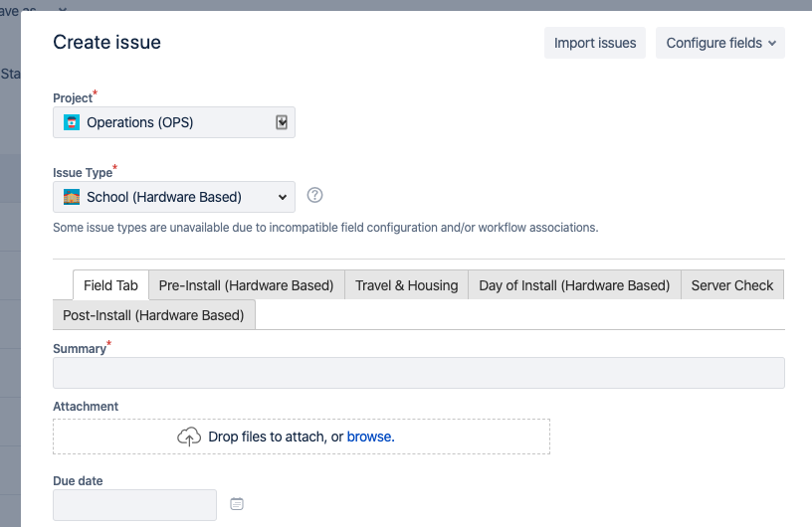The height and width of the screenshot is (527, 812).
Task: Click the Import issues button
Action: [595, 43]
